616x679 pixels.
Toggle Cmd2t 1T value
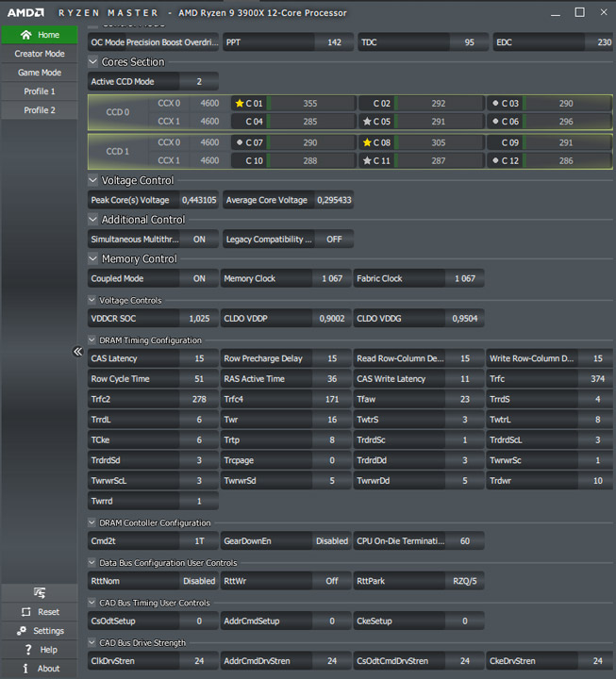(199, 541)
